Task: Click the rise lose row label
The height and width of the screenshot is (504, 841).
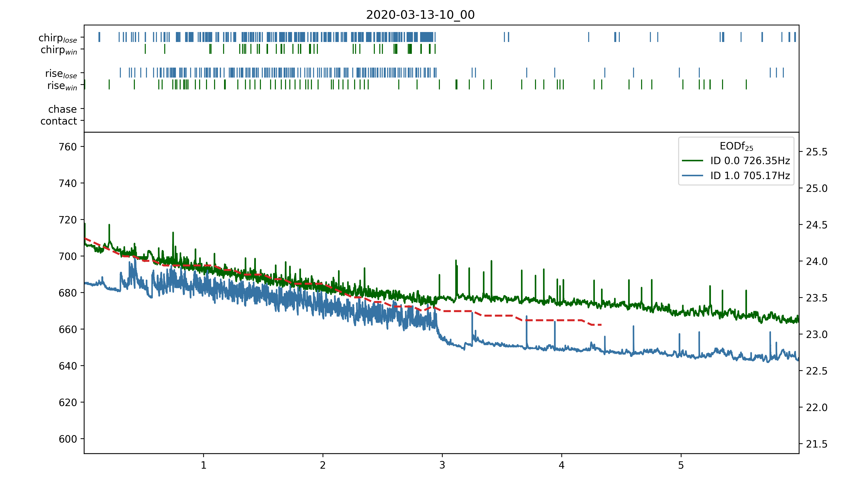Action: click(61, 74)
